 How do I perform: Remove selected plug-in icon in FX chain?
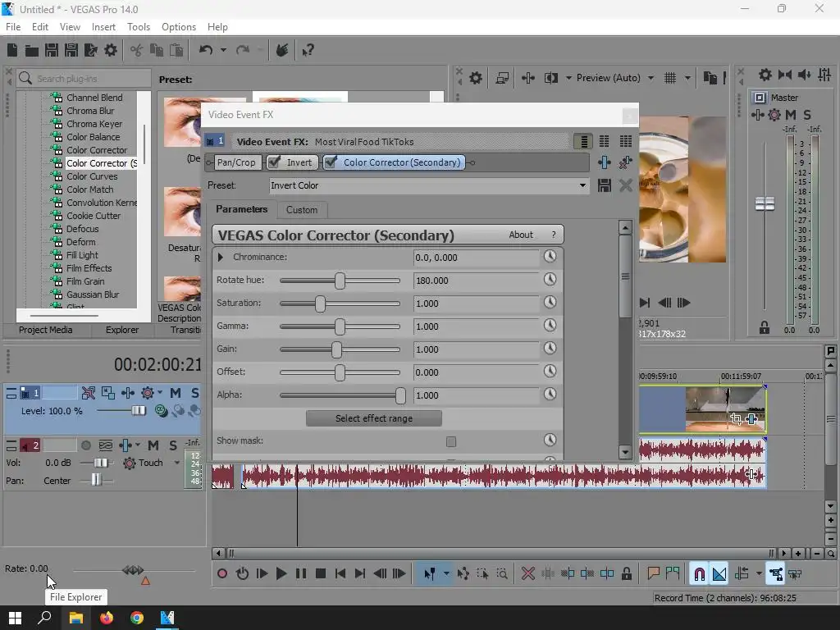pyautogui.click(x=625, y=162)
